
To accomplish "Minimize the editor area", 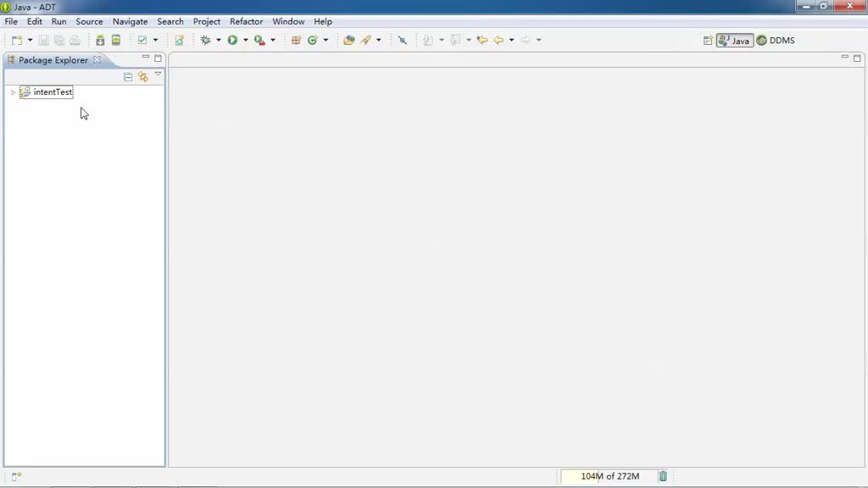I will pyautogui.click(x=845, y=57).
